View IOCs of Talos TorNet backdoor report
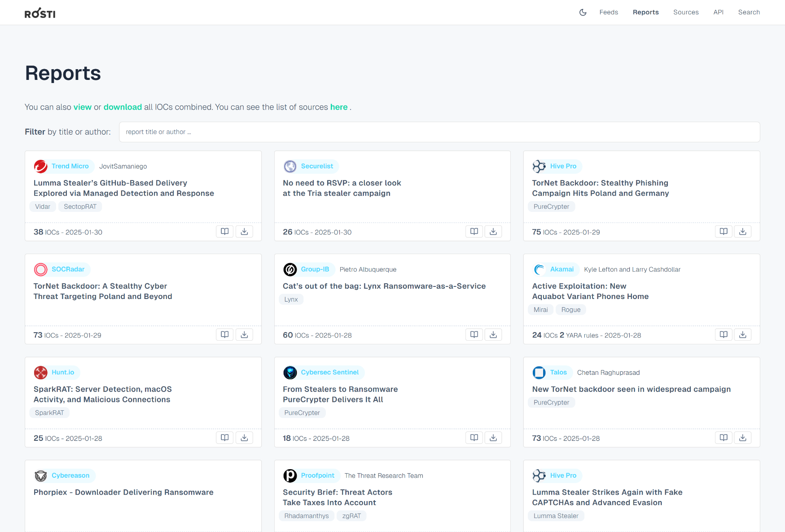 [x=724, y=438]
